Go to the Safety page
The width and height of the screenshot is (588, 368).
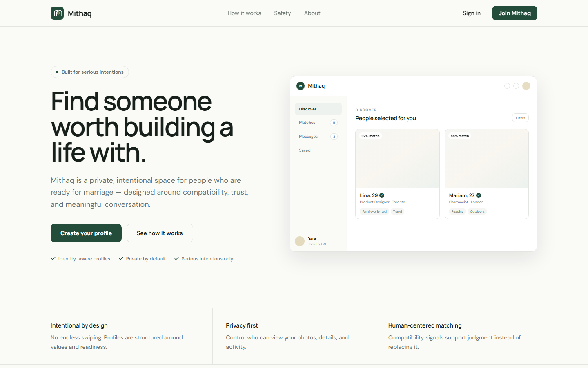click(x=283, y=13)
